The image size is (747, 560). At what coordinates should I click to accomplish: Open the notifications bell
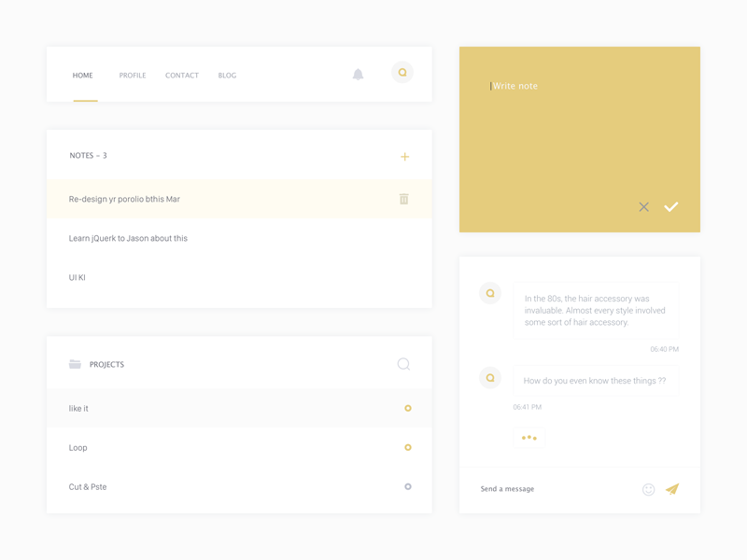(358, 72)
